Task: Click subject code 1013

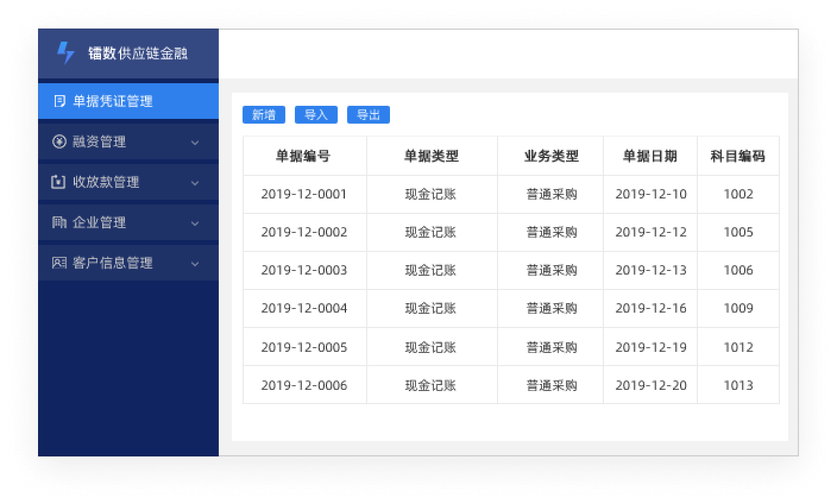Action: tap(738, 385)
